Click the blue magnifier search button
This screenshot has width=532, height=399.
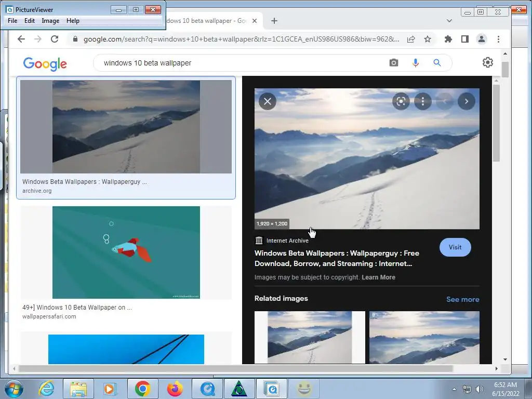[x=437, y=63]
